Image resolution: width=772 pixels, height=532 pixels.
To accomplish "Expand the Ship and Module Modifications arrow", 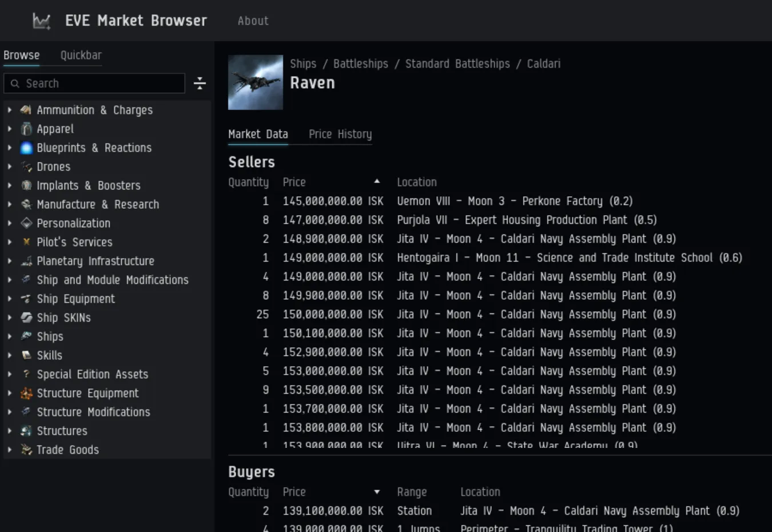I will [x=9, y=280].
